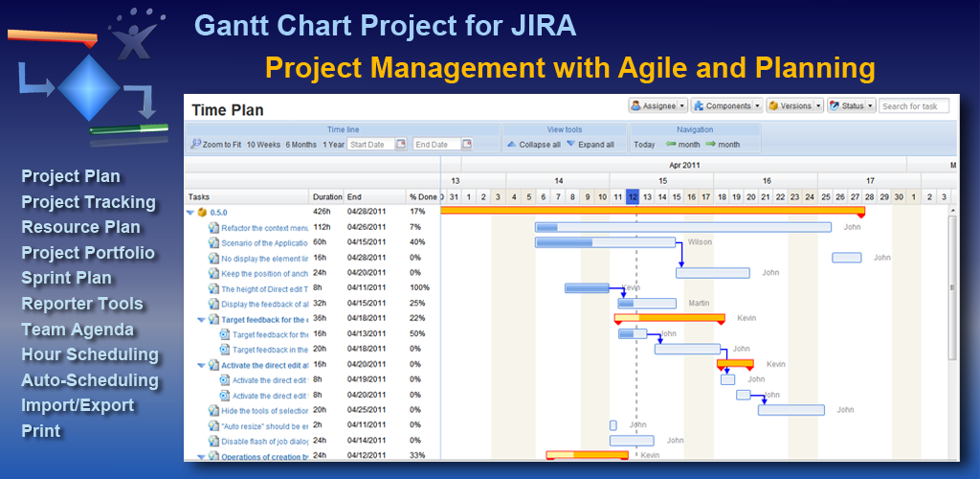The image size is (980, 479).
Task: Click the Zoom to Fit magnifier icon
Action: [x=195, y=145]
